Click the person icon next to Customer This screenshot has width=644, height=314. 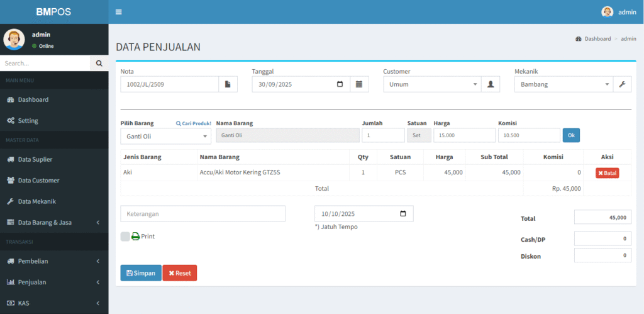pyautogui.click(x=491, y=84)
